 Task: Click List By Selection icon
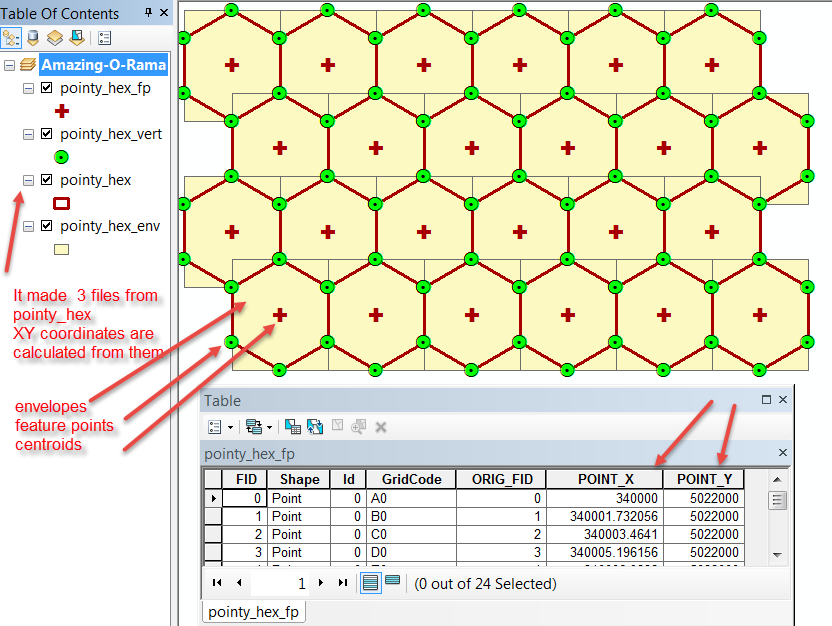[77, 38]
